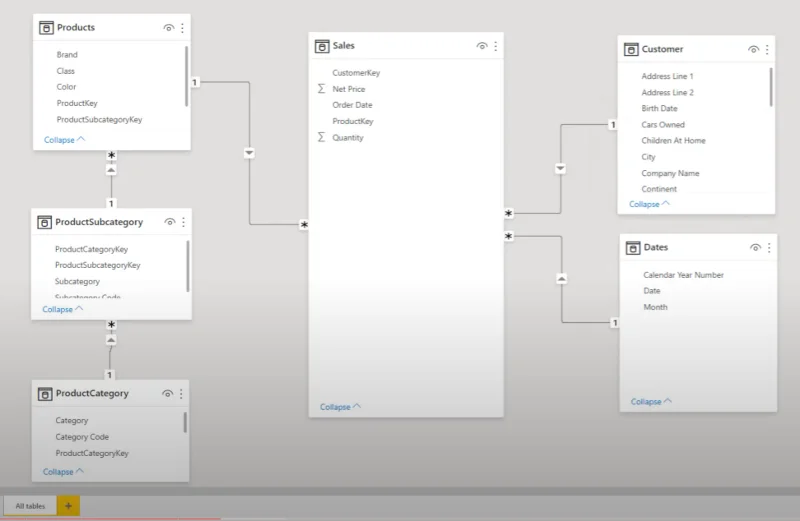Toggle ProductCategory visibility eye
The width and height of the screenshot is (800, 521).
click(167, 393)
